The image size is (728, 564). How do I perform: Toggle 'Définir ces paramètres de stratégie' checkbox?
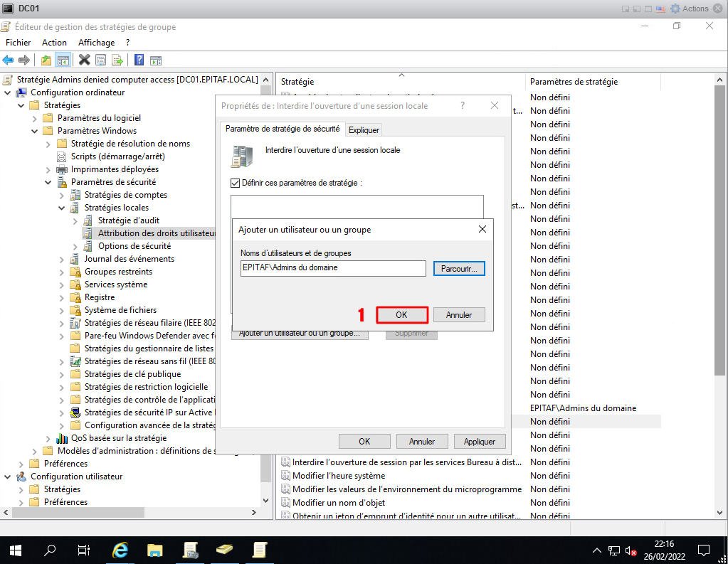pyautogui.click(x=236, y=183)
